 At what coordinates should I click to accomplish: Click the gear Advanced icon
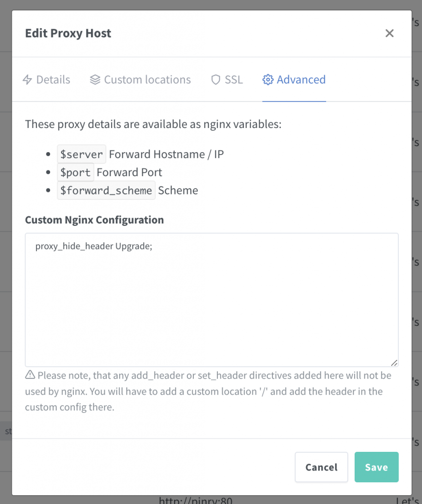click(x=268, y=79)
